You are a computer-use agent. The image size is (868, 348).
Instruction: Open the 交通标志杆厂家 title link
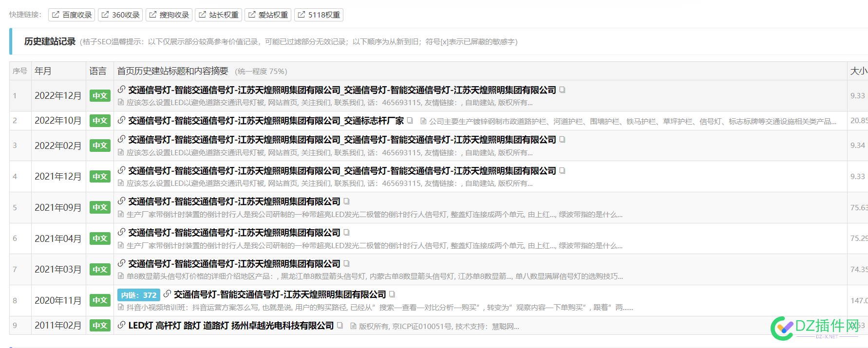(266, 121)
